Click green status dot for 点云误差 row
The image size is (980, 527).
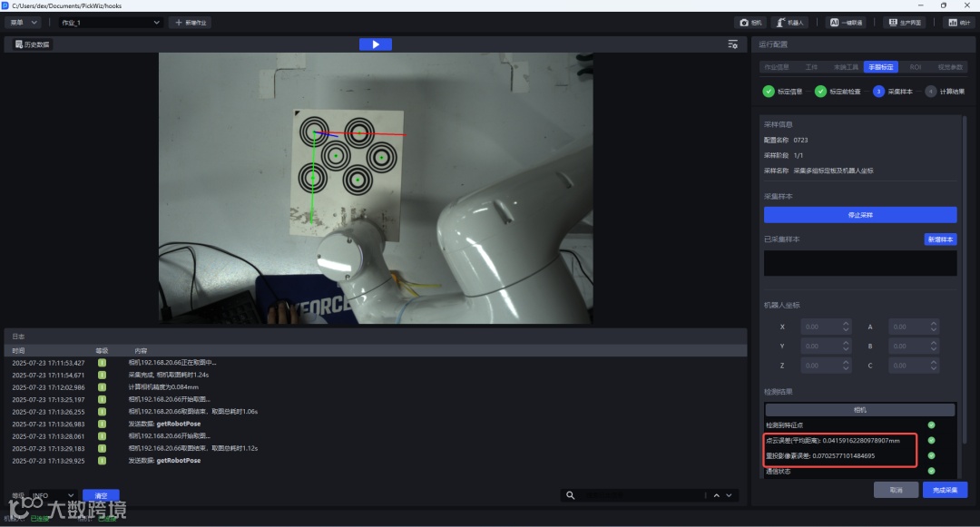click(931, 440)
